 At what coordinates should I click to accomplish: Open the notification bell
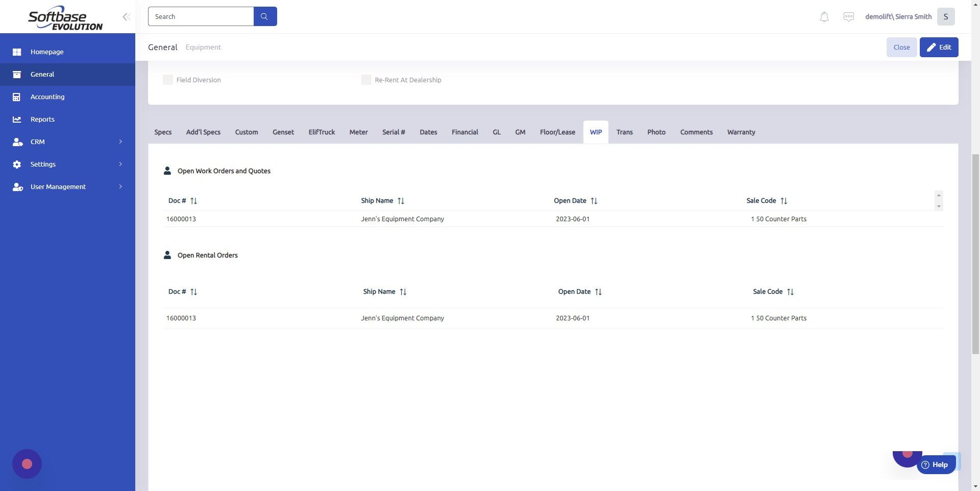click(823, 16)
